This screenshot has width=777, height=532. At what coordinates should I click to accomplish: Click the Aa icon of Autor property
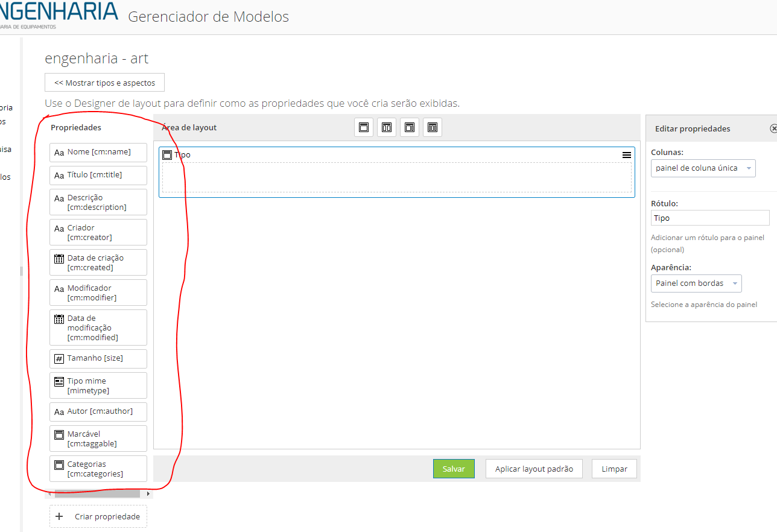tap(59, 412)
